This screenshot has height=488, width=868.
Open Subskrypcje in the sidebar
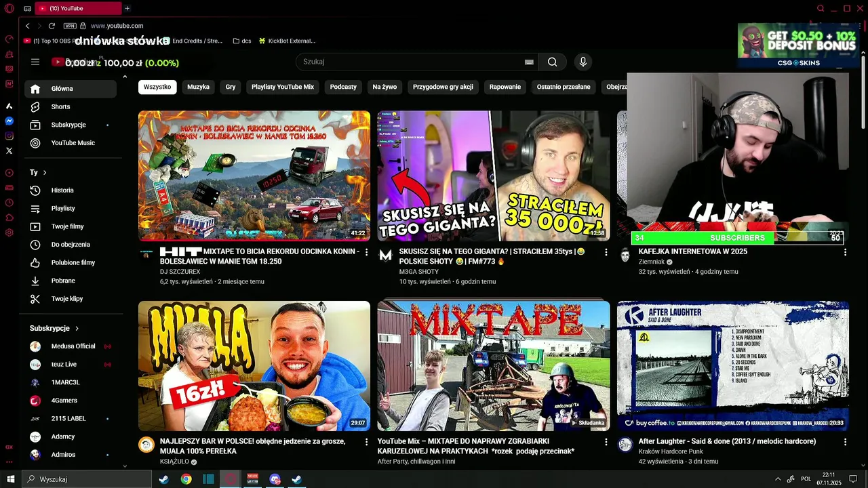point(71,125)
